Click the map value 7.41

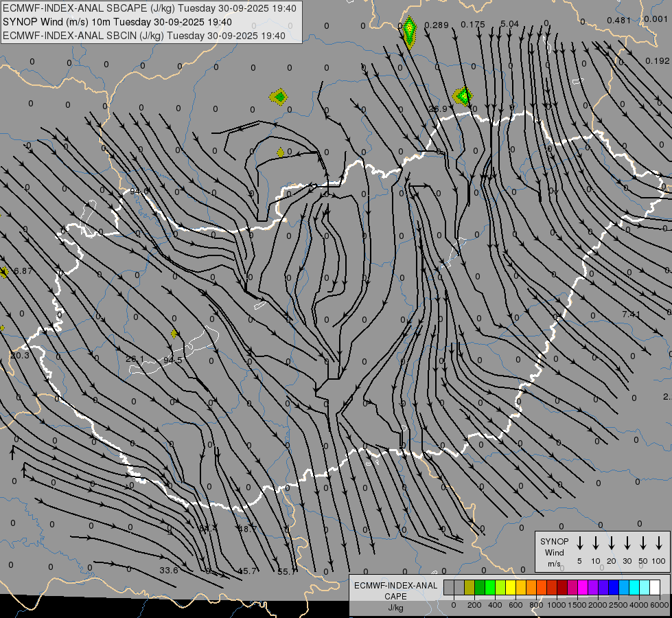coord(631,314)
